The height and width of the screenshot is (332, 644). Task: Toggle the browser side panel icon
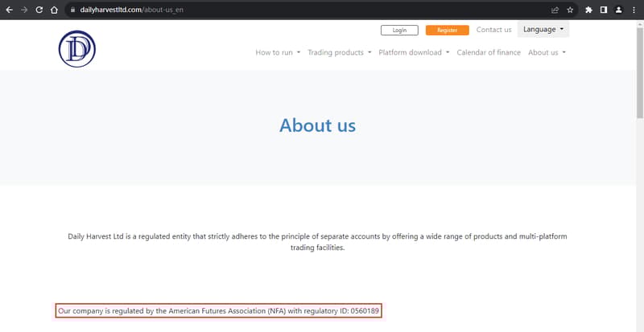coord(603,10)
